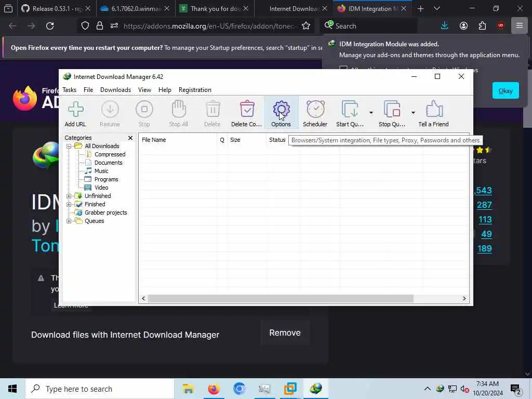The image size is (532, 399).
Task: Open the File menu in IDM
Action: (88, 90)
